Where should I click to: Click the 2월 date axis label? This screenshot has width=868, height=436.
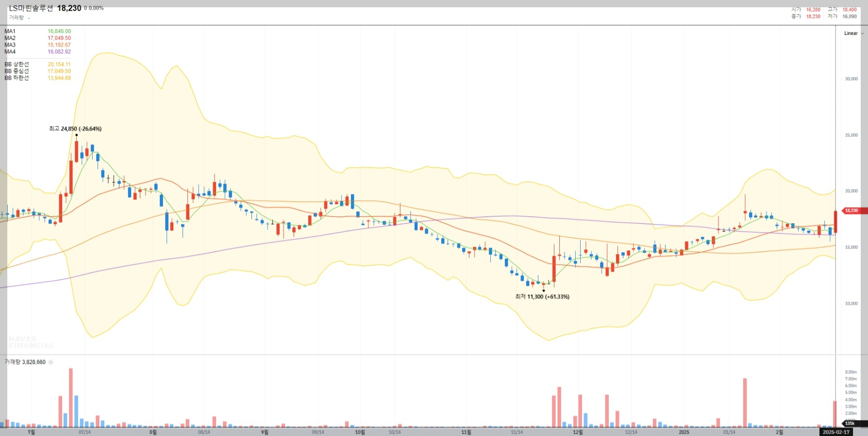779,432
